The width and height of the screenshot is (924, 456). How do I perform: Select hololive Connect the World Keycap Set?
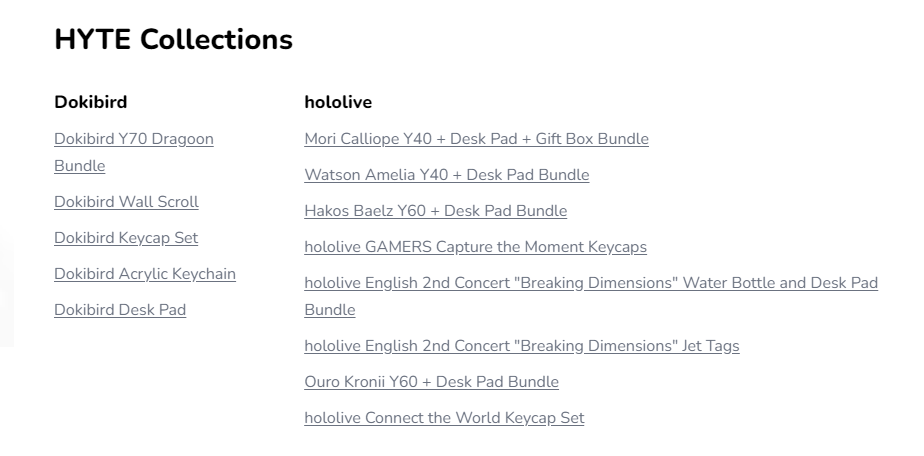coord(444,418)
